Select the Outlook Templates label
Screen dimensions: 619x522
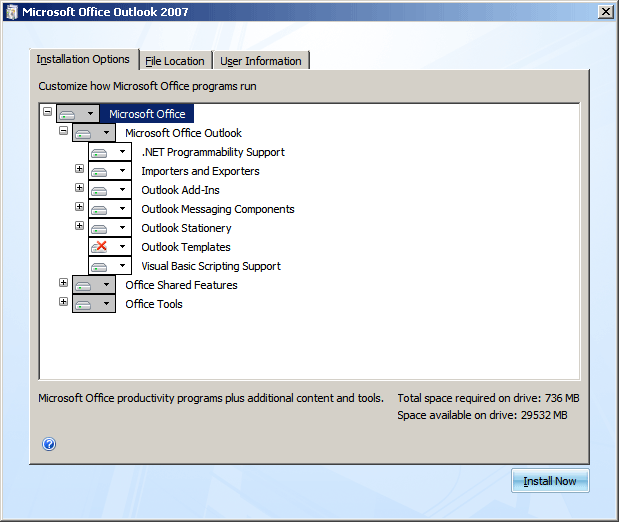coord(186,247)
